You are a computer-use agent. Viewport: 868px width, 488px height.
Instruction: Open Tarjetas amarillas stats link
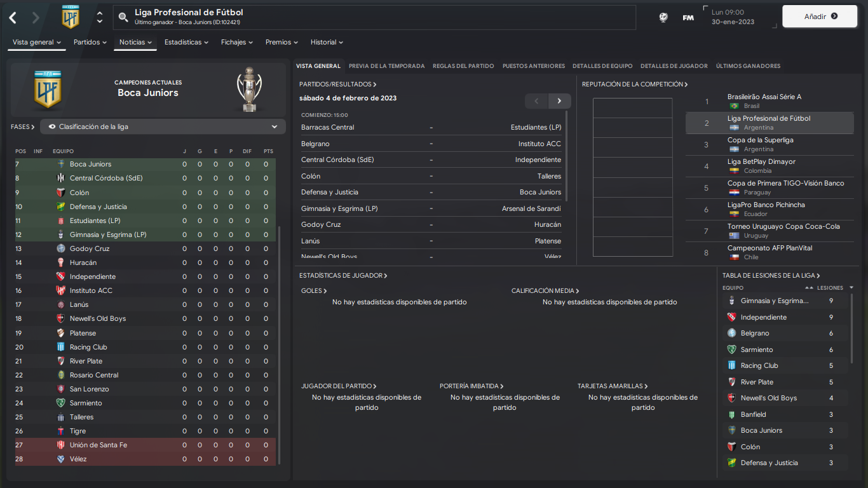[613, 386]
